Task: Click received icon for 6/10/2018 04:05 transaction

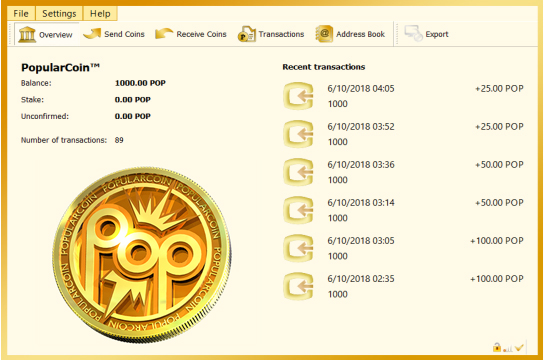Action: click(x=298, y=96)
